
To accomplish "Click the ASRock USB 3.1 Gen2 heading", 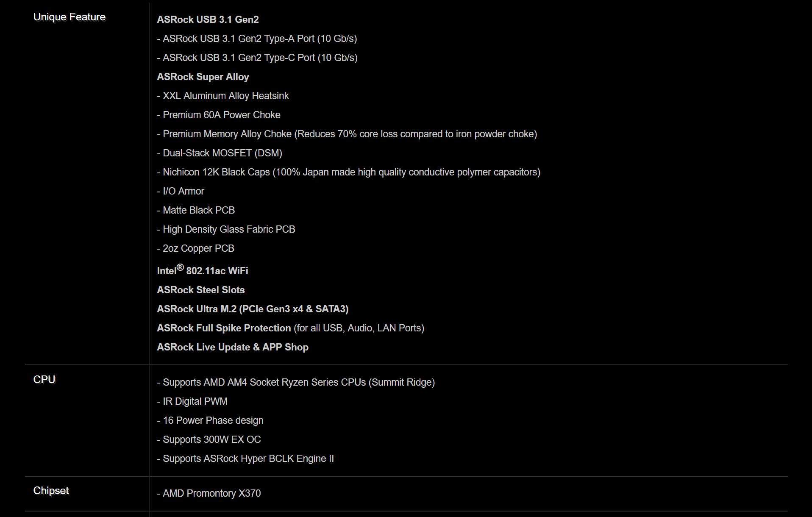I will pos(208,19).
